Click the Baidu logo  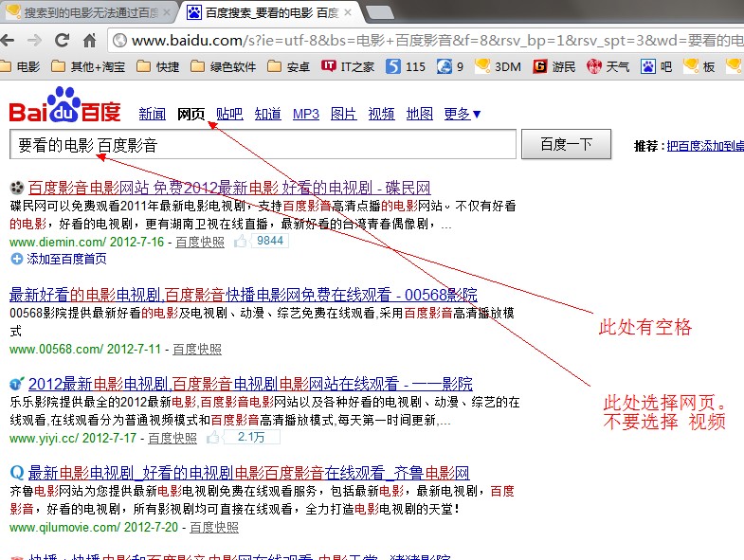65,105
